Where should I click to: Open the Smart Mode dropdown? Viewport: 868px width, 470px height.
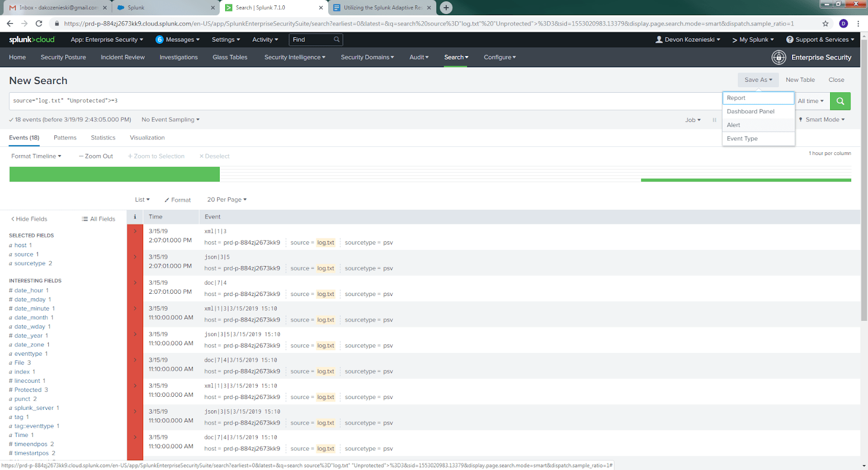click(822, 120)
